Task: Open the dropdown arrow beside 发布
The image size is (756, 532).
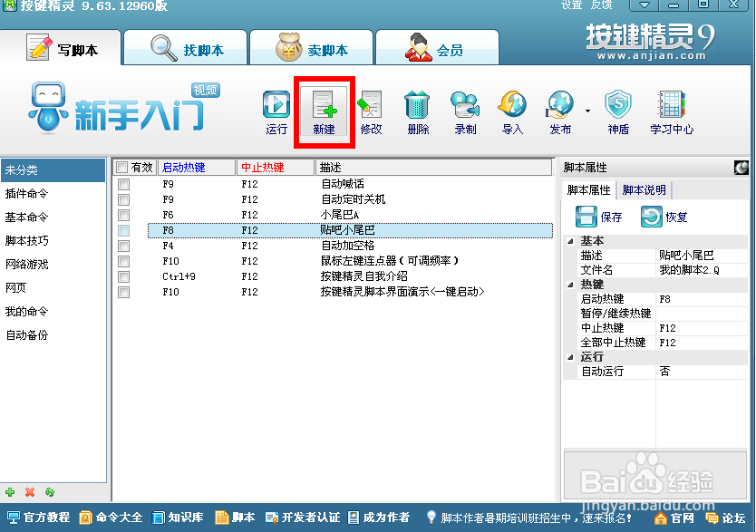Action: click(587, 111)
